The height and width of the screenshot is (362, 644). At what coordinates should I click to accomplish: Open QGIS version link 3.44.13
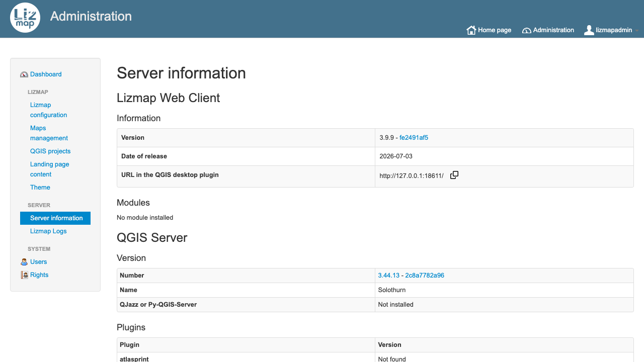point(388,276)
